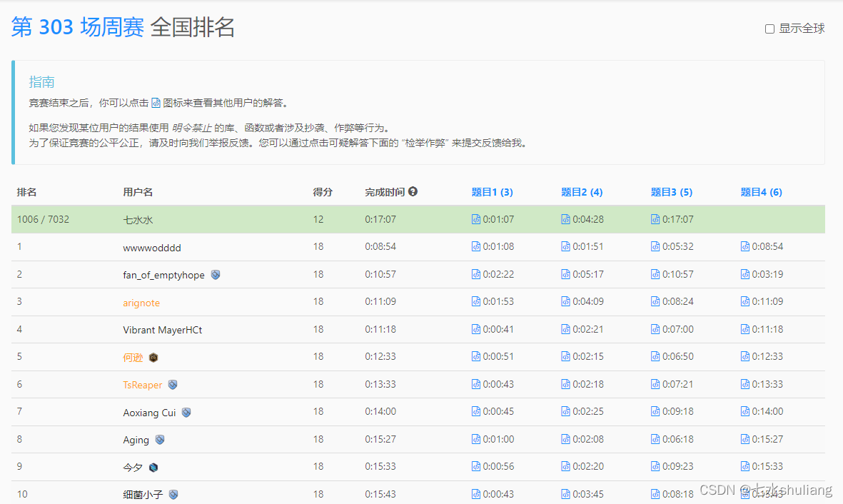Open the 题目4 (6) problem link

point(761,192)
